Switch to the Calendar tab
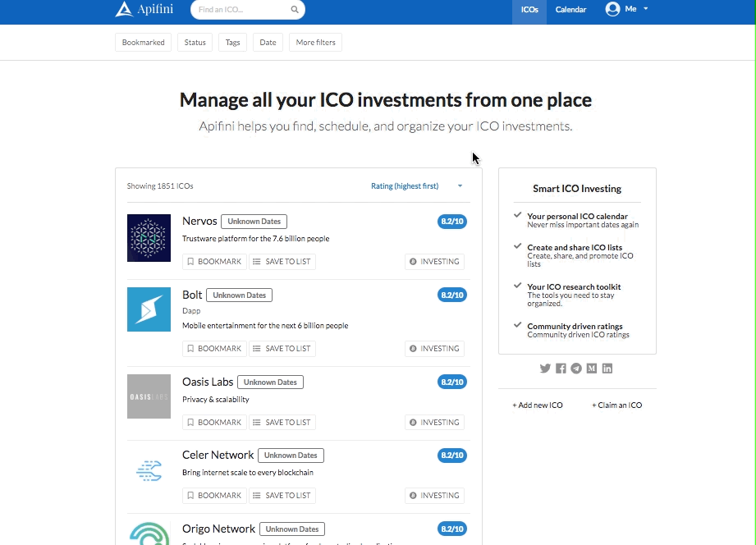Screen dimensions: 756x545 point(570,10)
